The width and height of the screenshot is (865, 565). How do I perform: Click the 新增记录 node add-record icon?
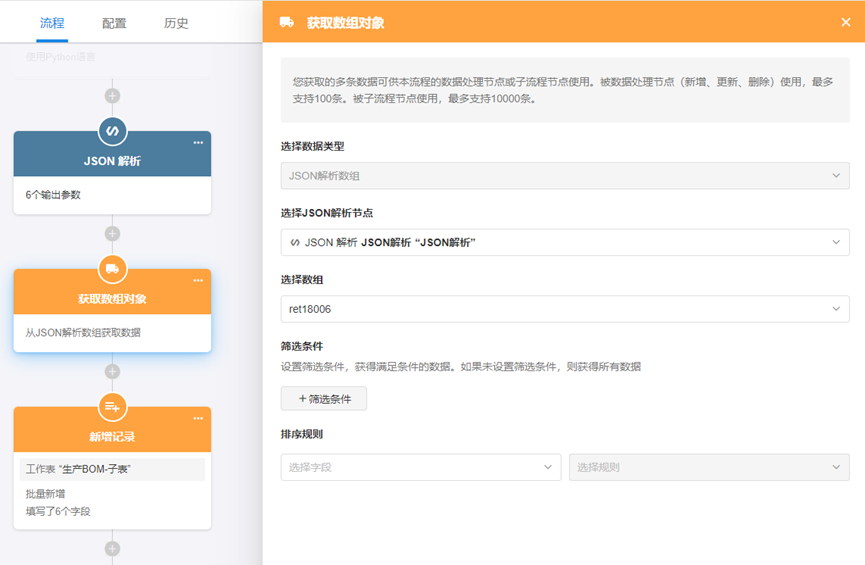click(112, 407)
